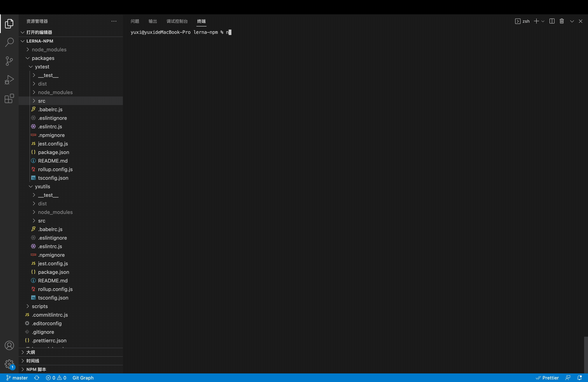Select the Run and Debug icon
Viewport: 588px width, 382px height.
[9, 80]
